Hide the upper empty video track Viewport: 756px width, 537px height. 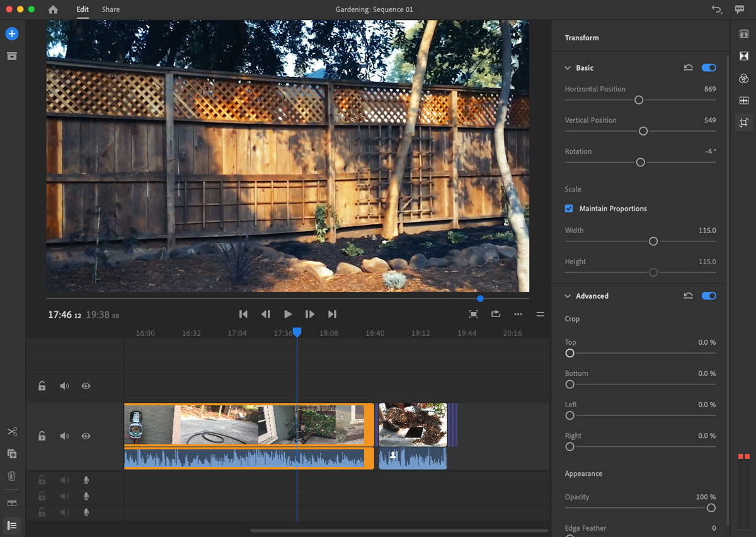(x=86, y=386)
